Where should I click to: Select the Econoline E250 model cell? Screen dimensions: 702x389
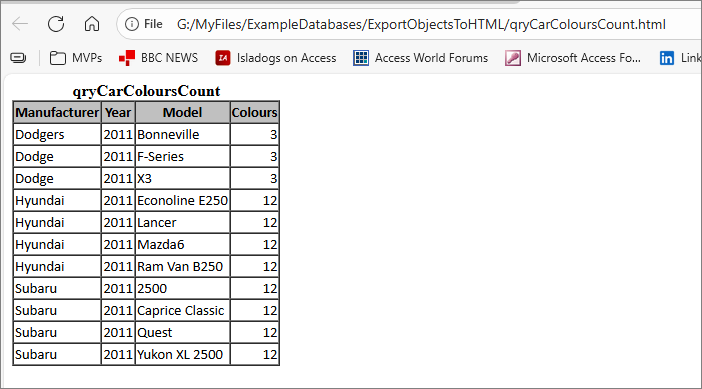(182, 200)
